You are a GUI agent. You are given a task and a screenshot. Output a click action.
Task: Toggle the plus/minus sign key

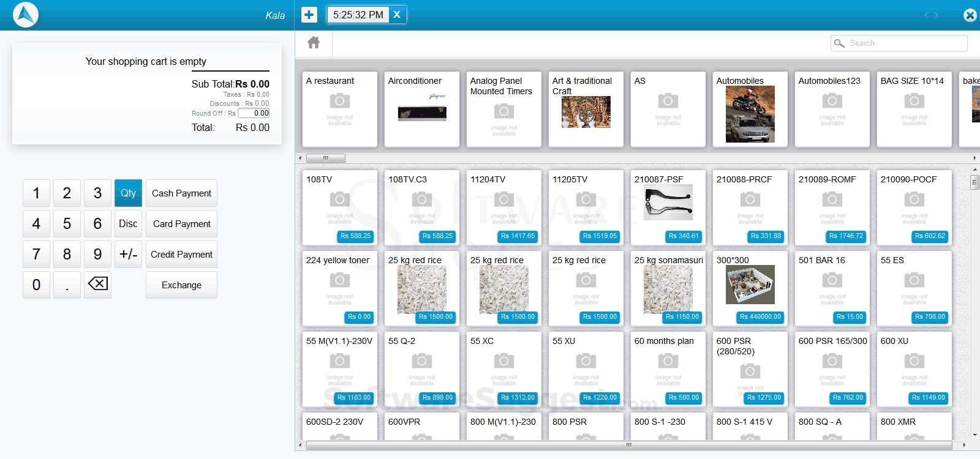click(x=128, y=254)
